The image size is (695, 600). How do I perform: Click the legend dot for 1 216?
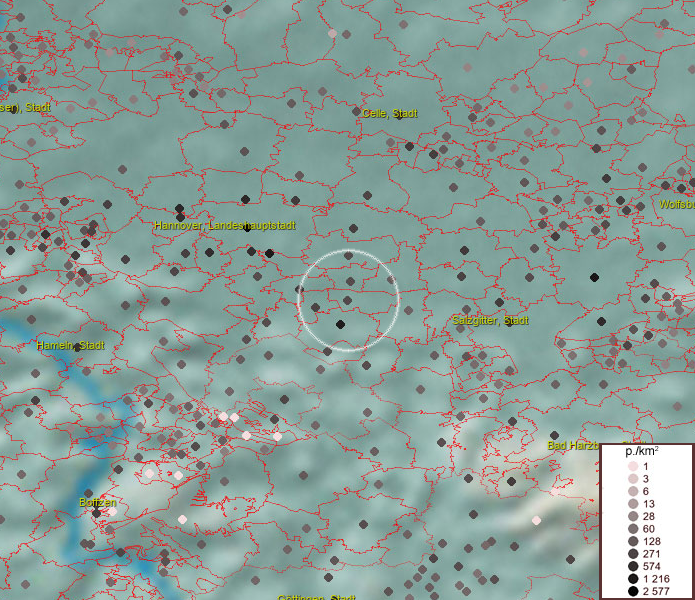(x=633, y=579)
